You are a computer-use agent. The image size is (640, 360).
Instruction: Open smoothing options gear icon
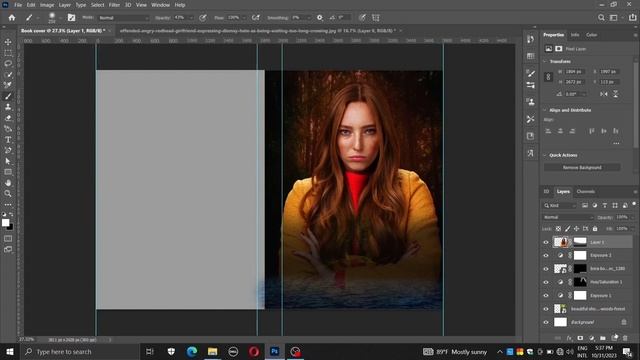(x=320, y=18)
